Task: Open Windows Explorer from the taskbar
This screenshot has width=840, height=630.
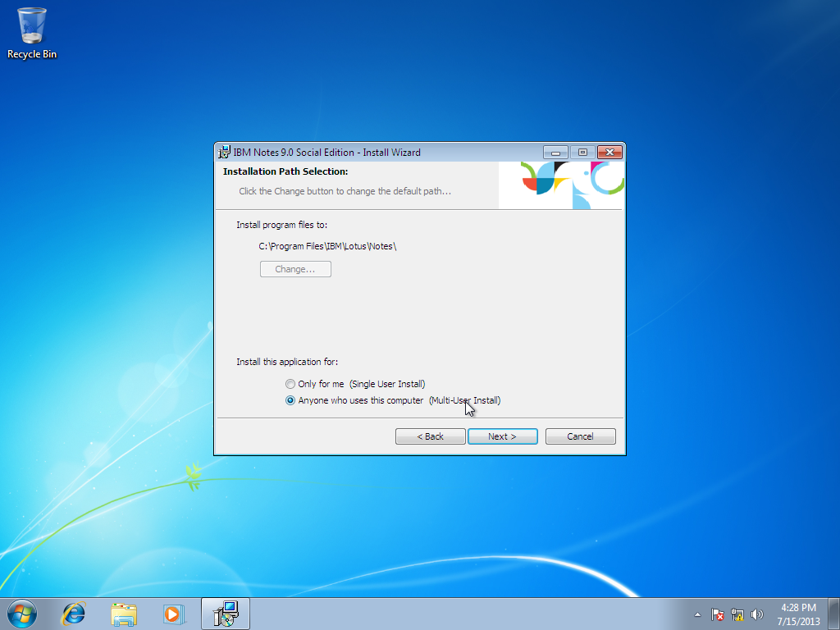Action: tap(123, 613)
